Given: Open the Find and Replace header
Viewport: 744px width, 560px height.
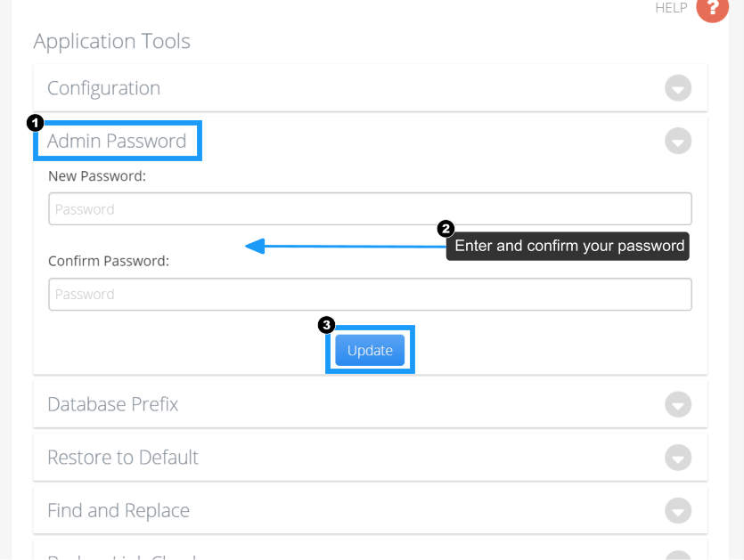Looking at the screenshot, I should click(370, 511).
